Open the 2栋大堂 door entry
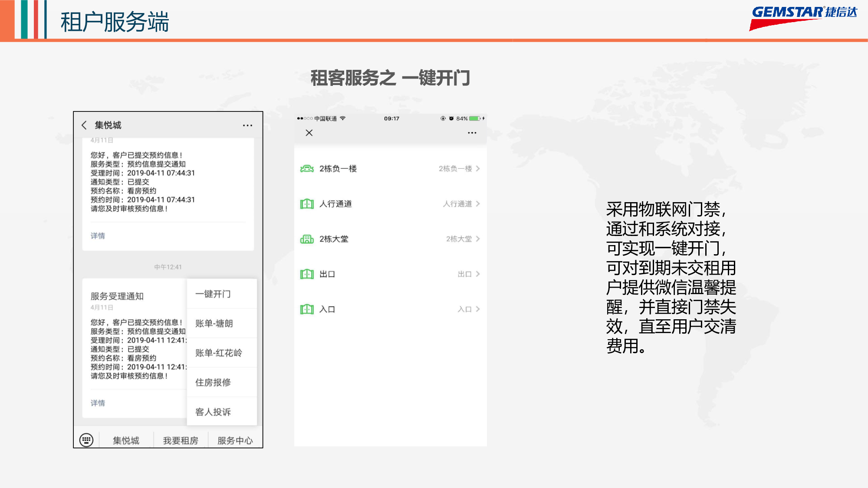Viewport: 868px width, 488px height. tap(390, 239)
